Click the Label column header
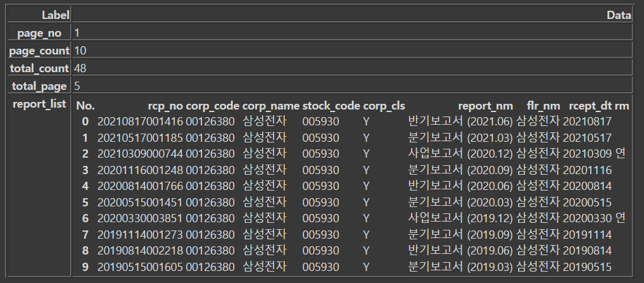The image size is (644, 283). pos(39,15)
